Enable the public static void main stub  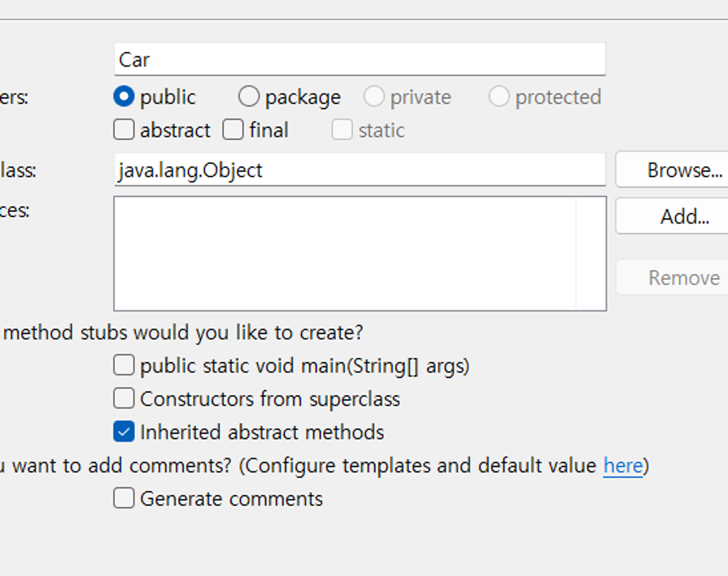click(x=124, y=365)
